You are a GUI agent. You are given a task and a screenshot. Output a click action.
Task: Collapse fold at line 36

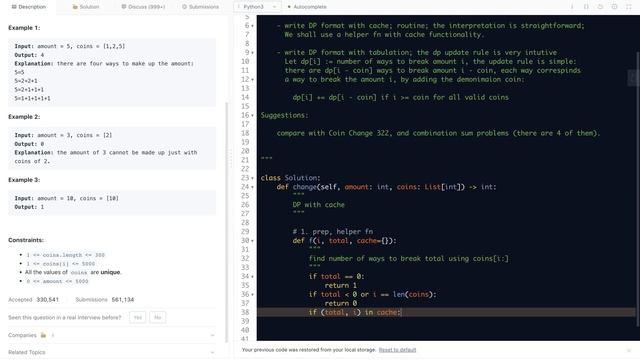click(252, 294)
